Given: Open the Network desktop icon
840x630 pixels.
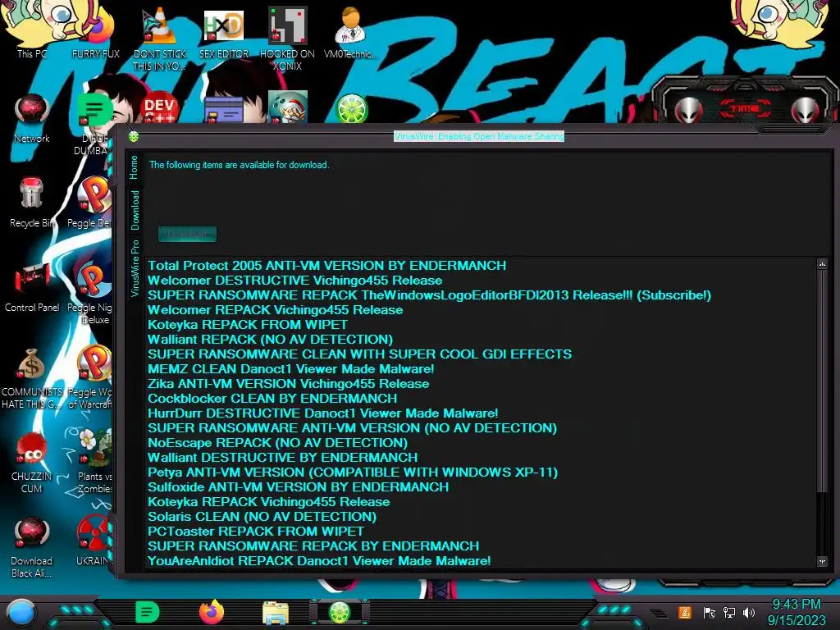Looking at the screenshot, I should 32,118.
